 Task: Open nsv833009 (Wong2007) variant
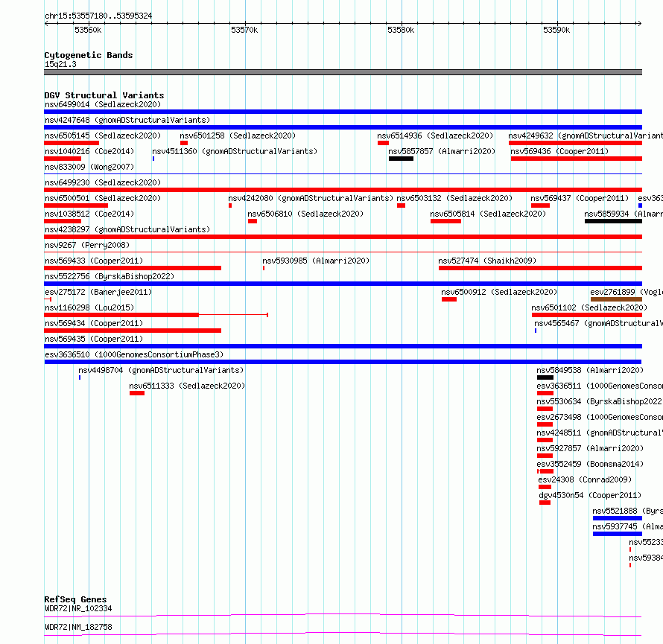click(x=89, y=167)
